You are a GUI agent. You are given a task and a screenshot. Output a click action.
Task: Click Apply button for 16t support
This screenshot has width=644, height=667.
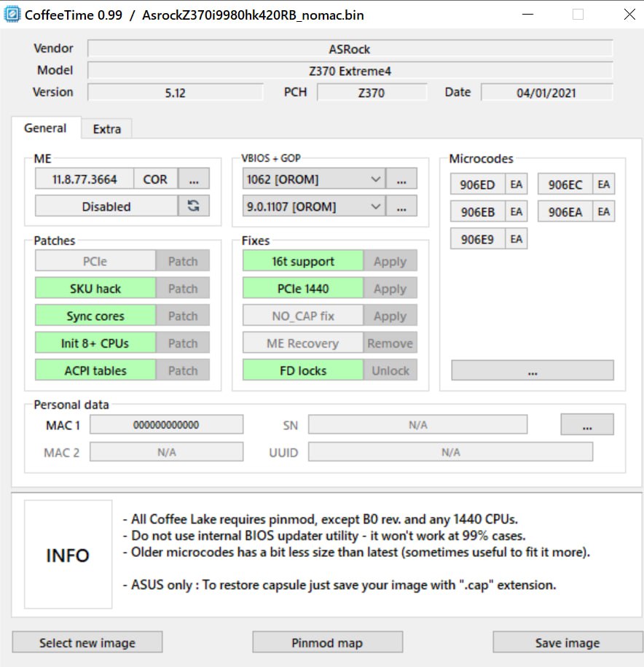coord(390,261)
